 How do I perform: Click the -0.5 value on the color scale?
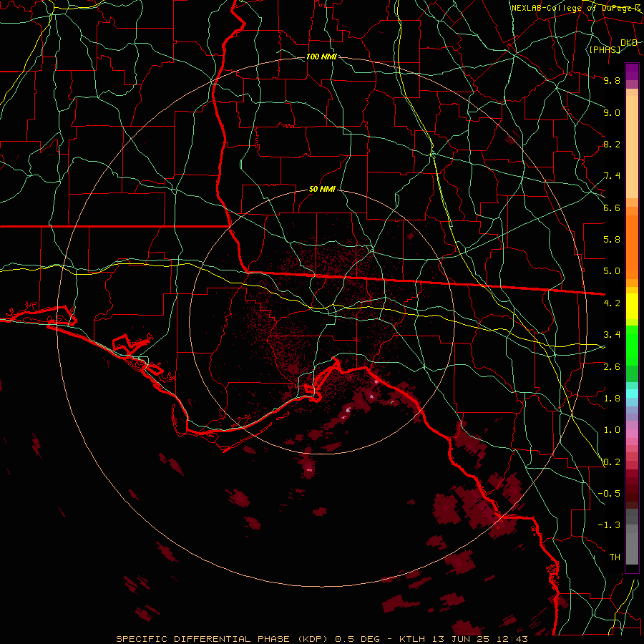tap(609, 494)
